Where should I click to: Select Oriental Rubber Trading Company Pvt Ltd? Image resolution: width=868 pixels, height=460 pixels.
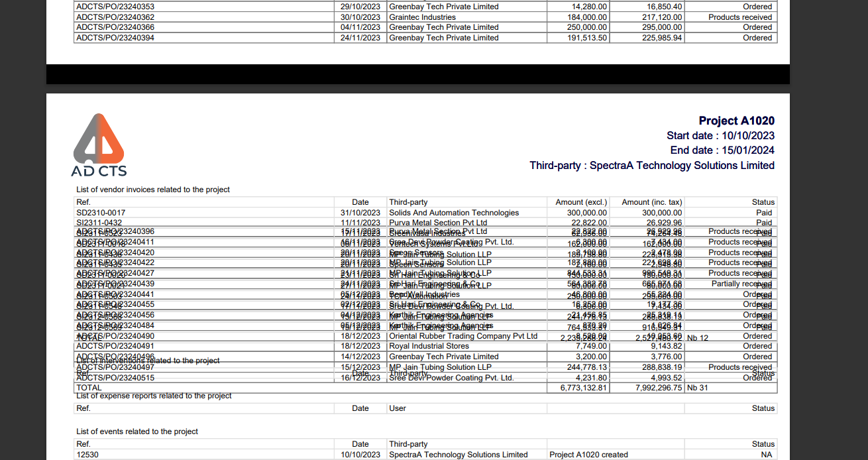(463, 336)
